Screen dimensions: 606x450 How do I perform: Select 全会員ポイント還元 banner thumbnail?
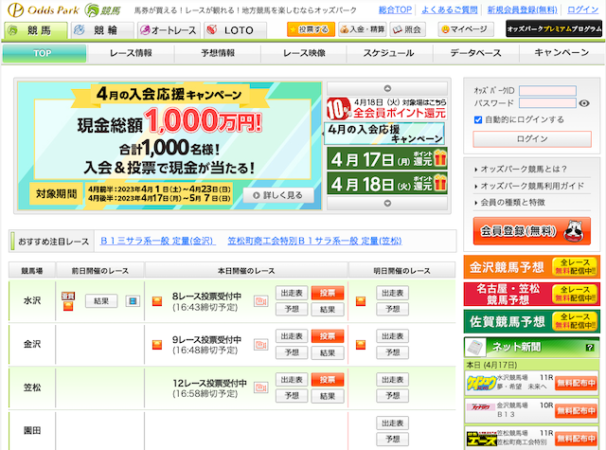[387, 109]
